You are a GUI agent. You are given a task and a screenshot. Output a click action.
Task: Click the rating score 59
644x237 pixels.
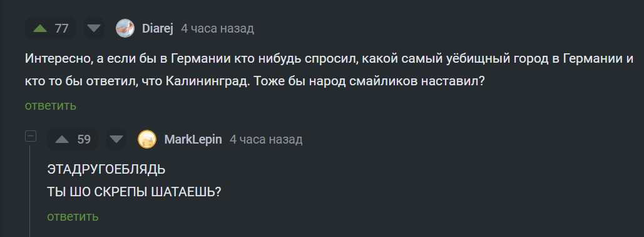pos(84,139)
